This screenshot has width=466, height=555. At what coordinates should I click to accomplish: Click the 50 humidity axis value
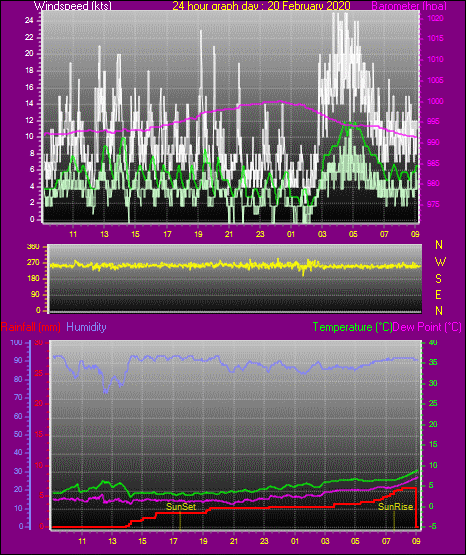(x=18, y=434)
